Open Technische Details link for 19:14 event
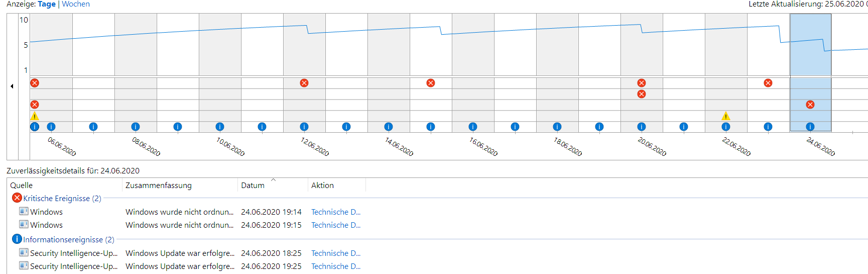The image size is (868, 274). coord(335,212)
